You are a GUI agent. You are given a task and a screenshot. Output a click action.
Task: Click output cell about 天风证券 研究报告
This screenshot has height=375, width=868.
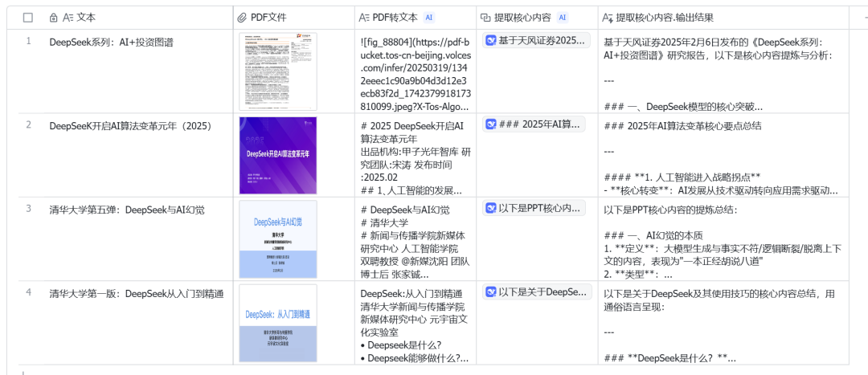(723, 71)
